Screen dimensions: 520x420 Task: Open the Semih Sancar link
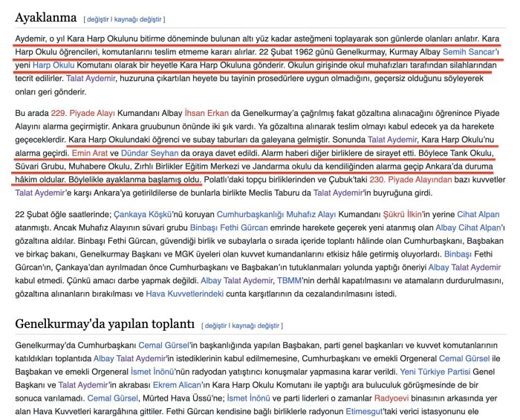click(x=469, y=52)
